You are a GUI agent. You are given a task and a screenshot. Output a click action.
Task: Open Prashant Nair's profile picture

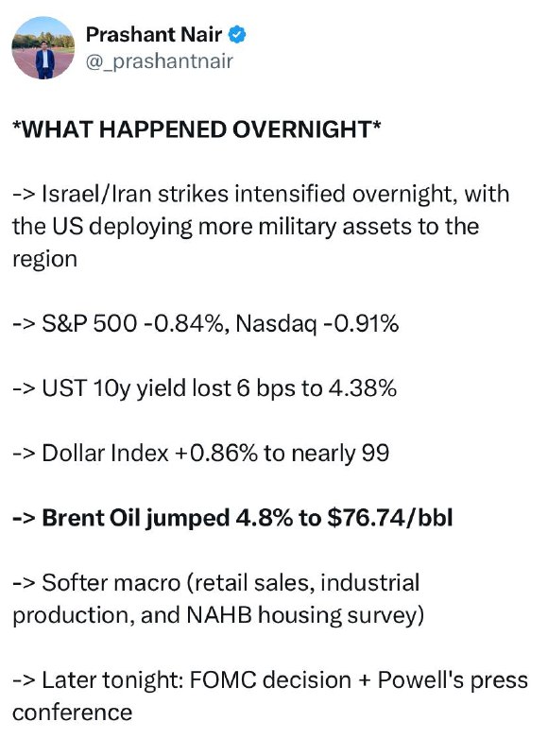43,48
